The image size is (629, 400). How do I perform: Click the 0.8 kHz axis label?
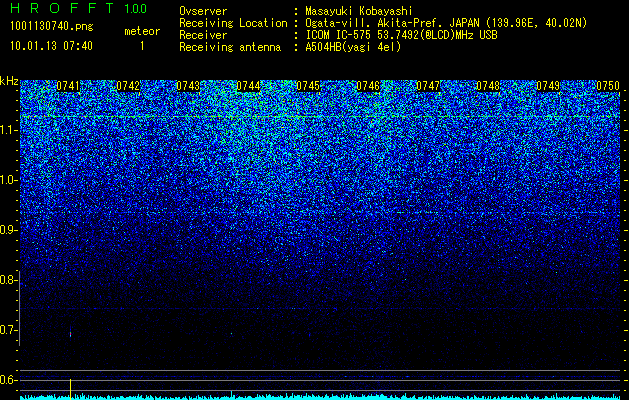[8, 280]
